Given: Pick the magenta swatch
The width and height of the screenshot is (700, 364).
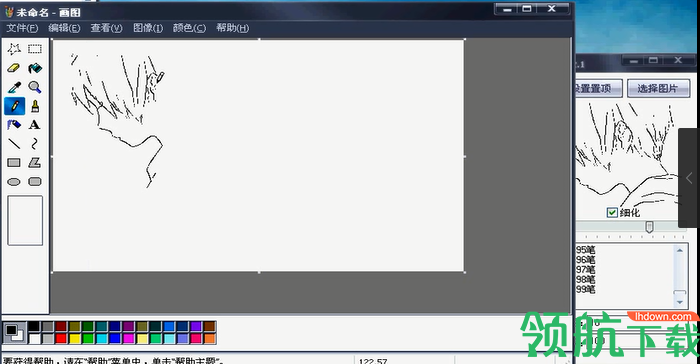Looking at the screenshot, I should (x=128, y=339).
